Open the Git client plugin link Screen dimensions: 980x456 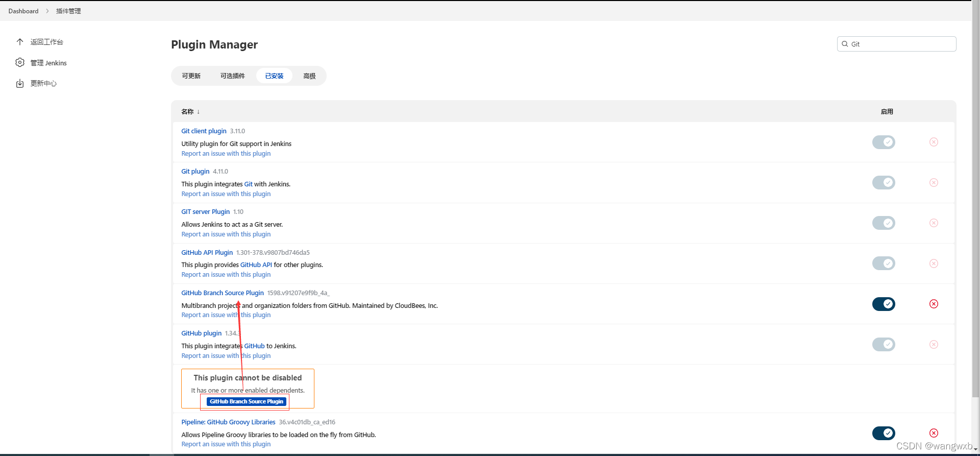tap(204, 131)
